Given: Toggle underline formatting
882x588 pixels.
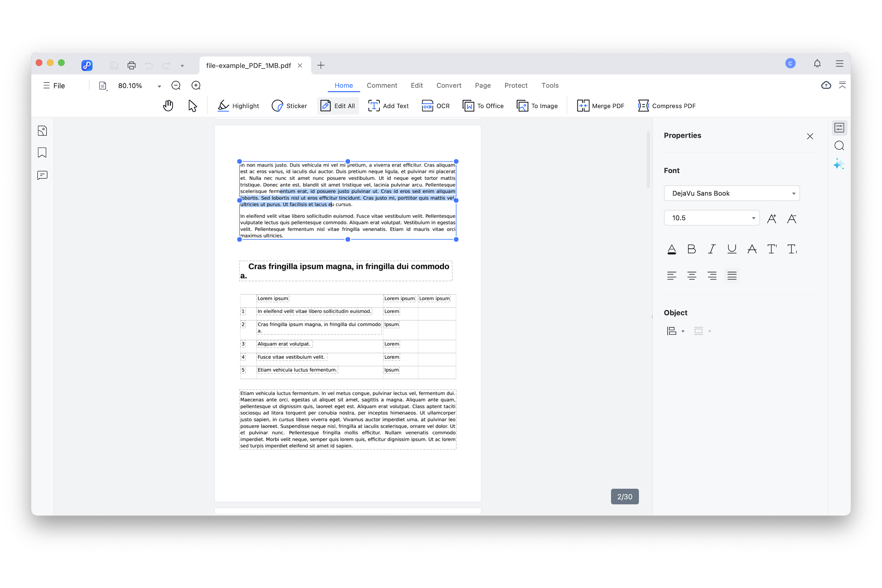Looking at the screenshot, I should (732, 249).
